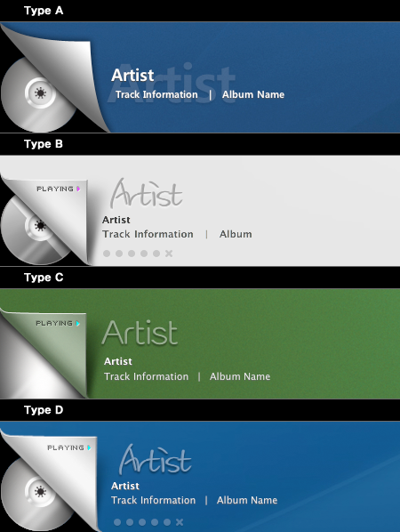The width and height of the screenshot is (400, 532).
Task: Select the third rating dot in Type D
Action: point(142,522)
